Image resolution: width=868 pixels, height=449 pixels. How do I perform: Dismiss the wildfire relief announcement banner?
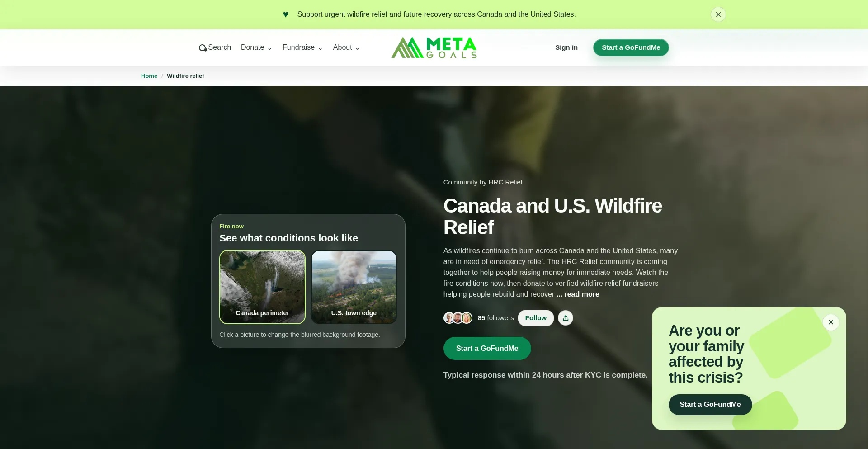click(718, 14)
